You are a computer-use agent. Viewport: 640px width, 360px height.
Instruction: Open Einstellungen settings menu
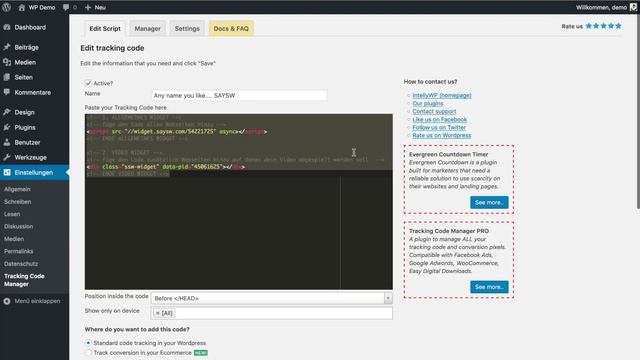coord(34,172)
